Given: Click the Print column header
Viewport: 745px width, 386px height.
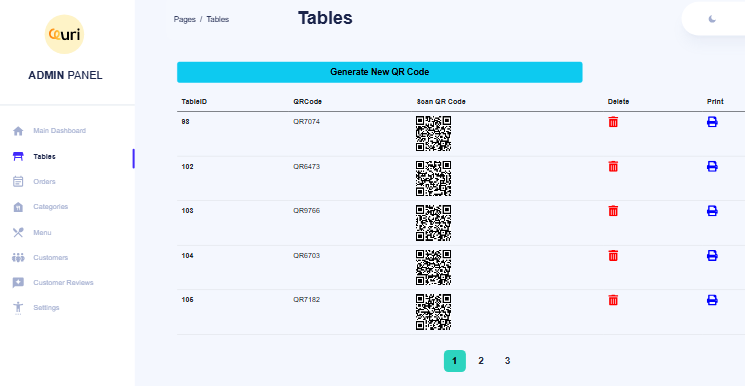Looking at the screenshot, I should pos(715,102).
